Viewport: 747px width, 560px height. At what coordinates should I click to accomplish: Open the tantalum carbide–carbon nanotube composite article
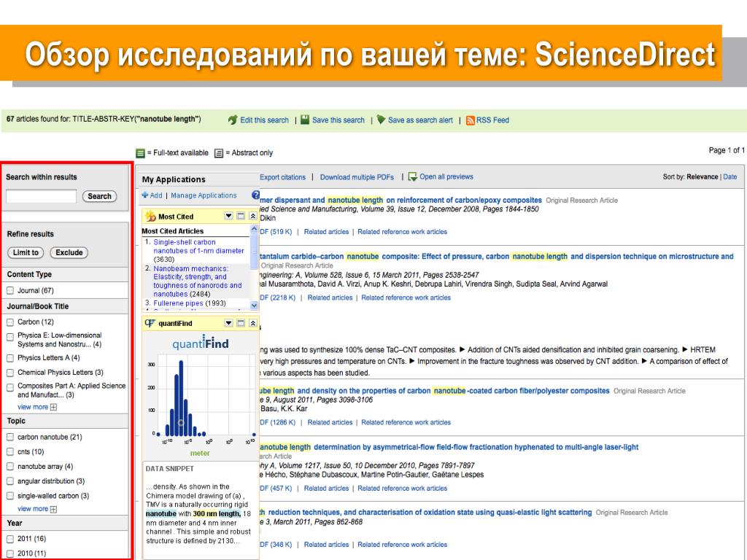(496, 257)
